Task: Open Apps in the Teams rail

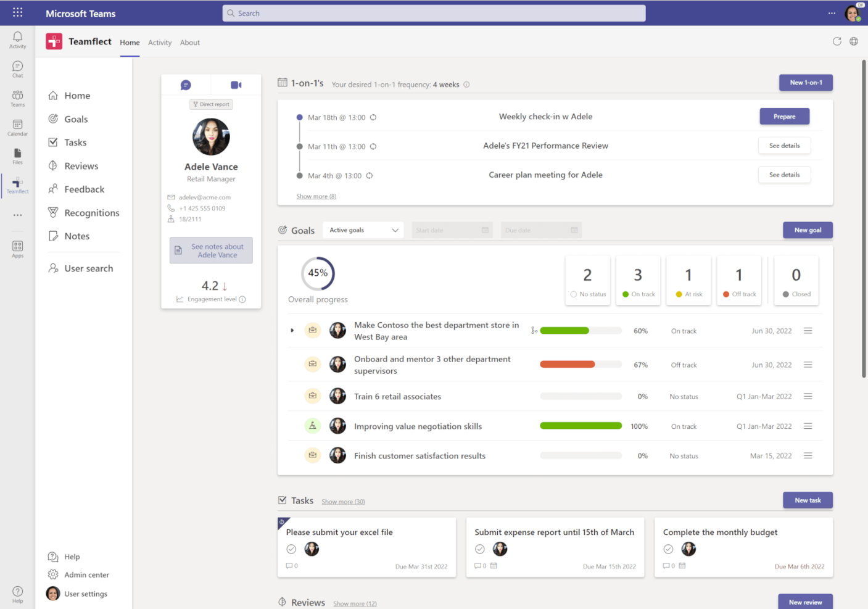Action: pos(17,249)
